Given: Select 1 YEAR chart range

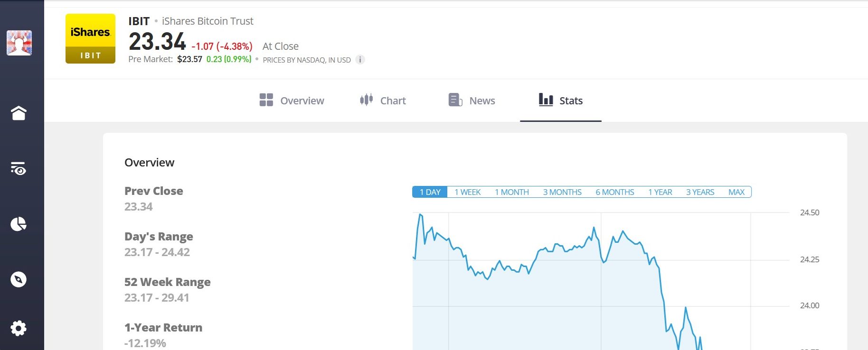Looking at the screenshot, I should [660, 192].
